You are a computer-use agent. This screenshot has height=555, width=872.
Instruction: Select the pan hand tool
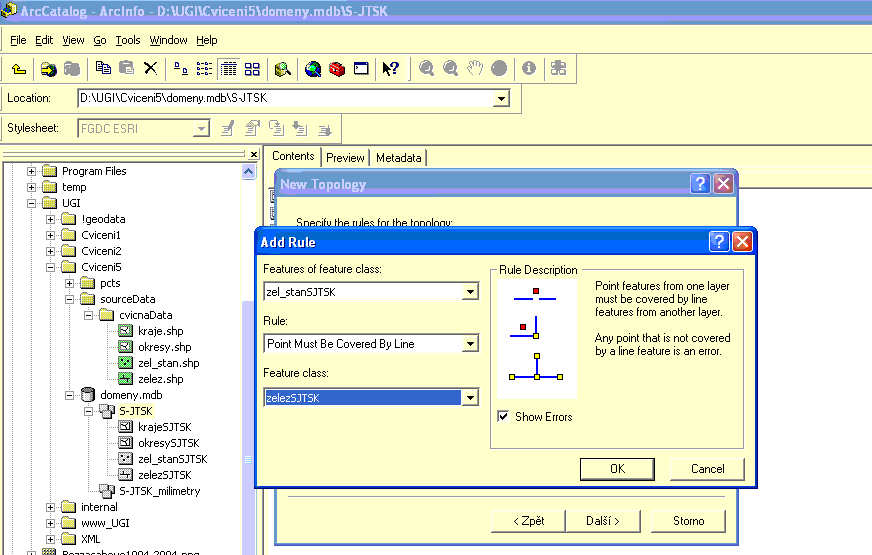pos(474,68)
